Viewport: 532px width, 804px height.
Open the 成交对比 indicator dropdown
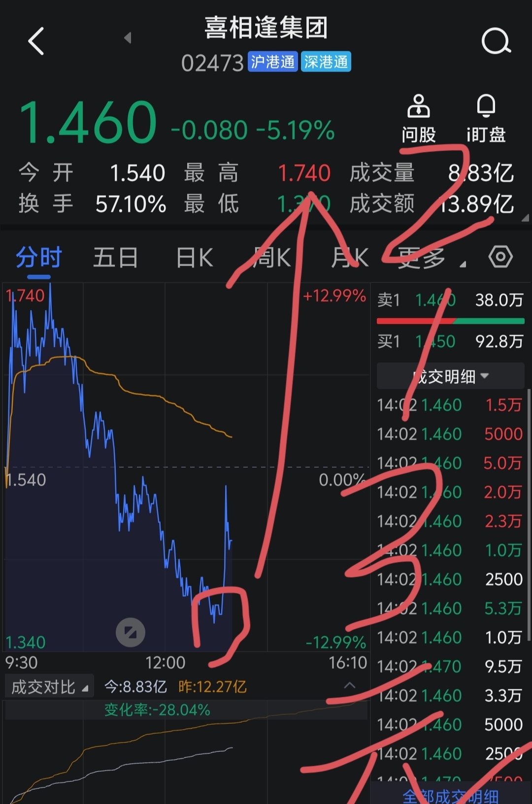[49, 687]
